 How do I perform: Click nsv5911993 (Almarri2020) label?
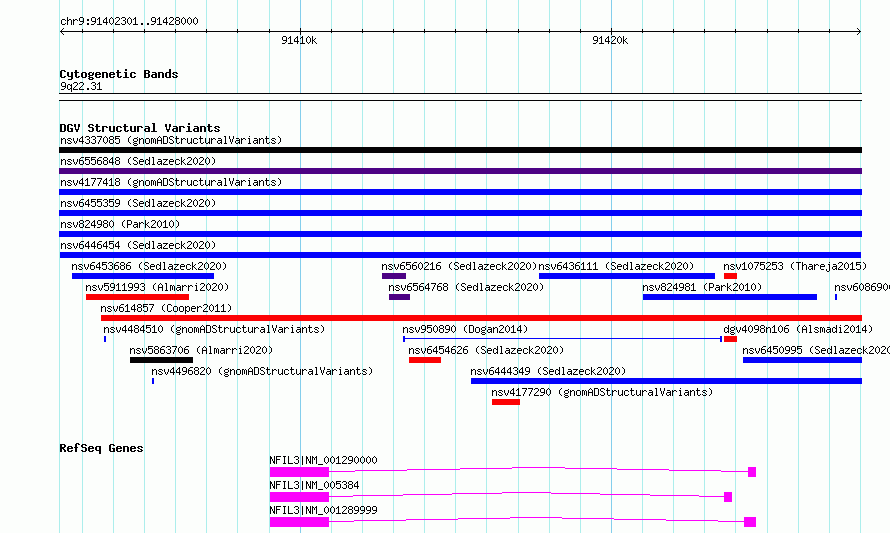157,287
